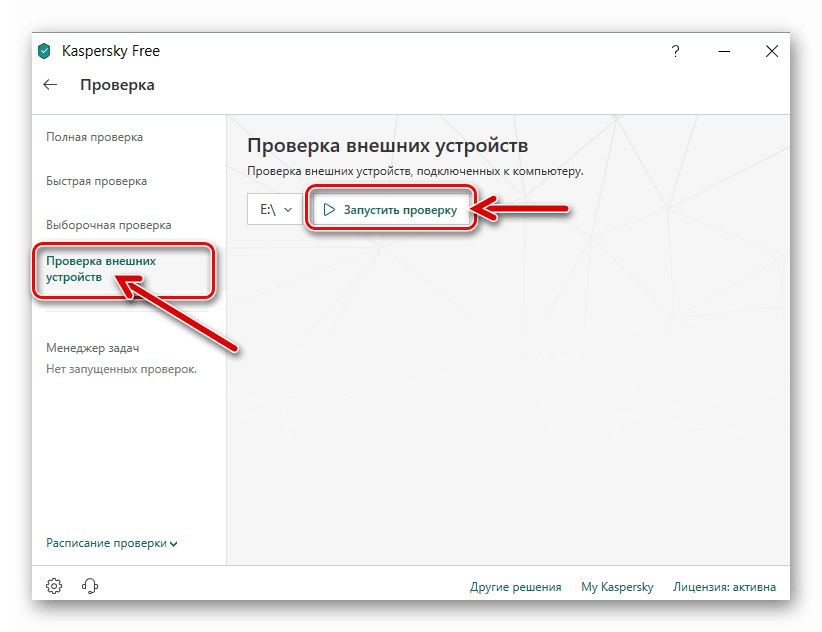Screen dimensions: 822x632
Task: Switch to Полная проверка tab
Action: [x=95, y=137]
